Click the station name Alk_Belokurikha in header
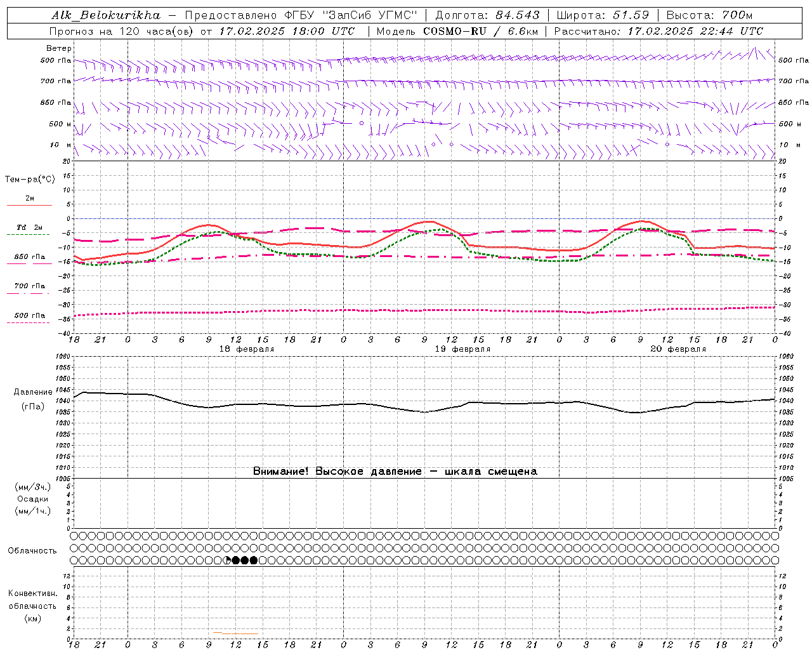The height and width of the screenshot is (650, 812). click(106, 15)
